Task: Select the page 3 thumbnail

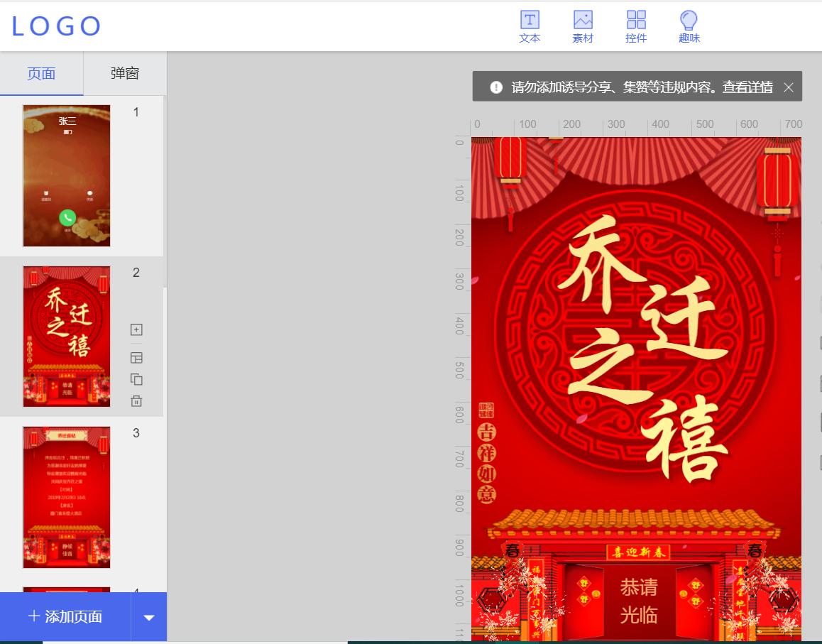Action: click(x=66, y=497)
